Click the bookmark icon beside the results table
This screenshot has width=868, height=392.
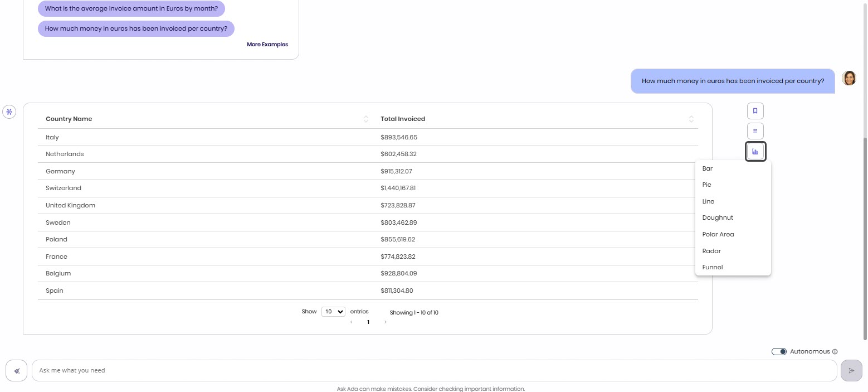tap(755, 111)
